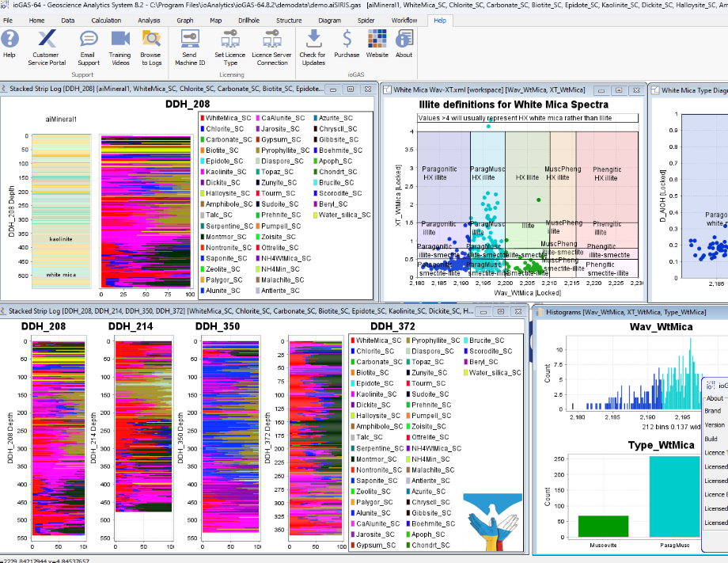This screenshot has width=728, height=563.
Task: Click 'Illite definitions for White Mica Spectra' title
Action: (x=514, y=105)
